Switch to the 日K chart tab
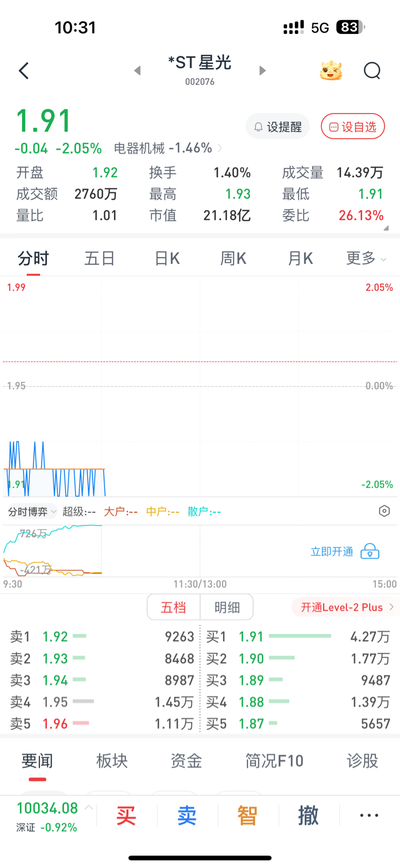 167,258
